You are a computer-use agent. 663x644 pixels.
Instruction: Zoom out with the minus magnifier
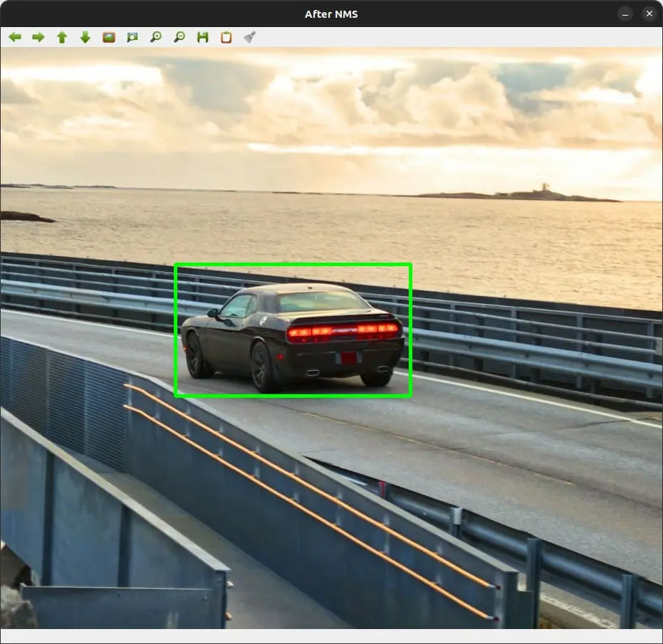179,37
